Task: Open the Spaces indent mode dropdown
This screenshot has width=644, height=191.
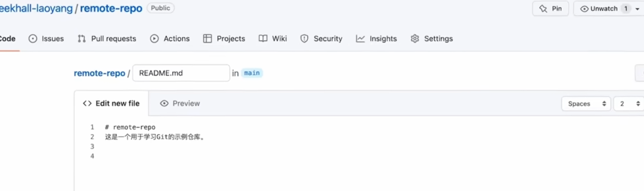Action: pos(586,104)
